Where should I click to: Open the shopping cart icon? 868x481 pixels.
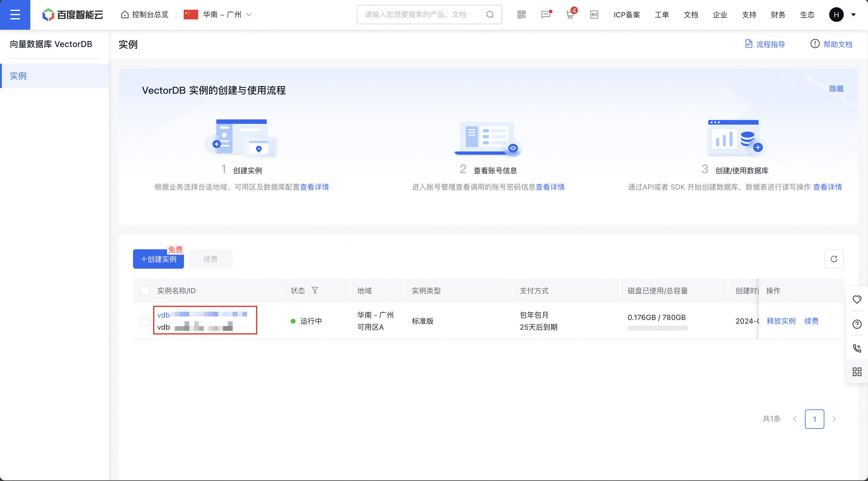(570, 15)
